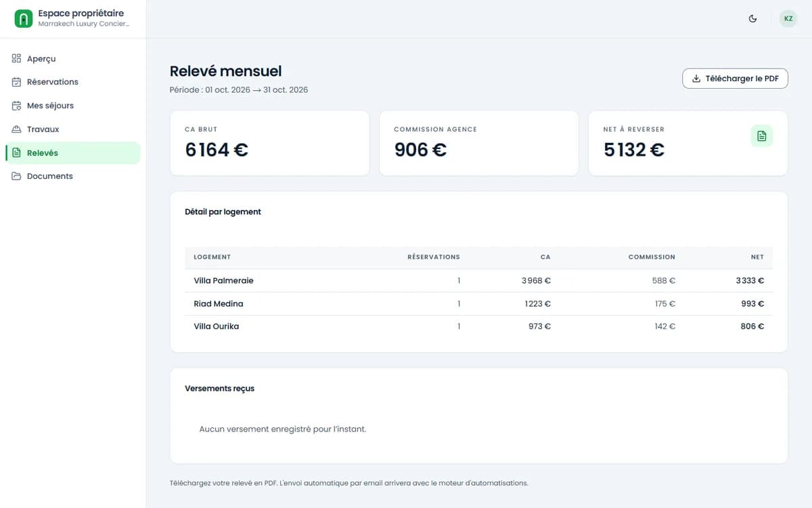Screen dimensions: 812x508
Task: Click Villa Ourika commission 142 €
Action: (664, 326)
